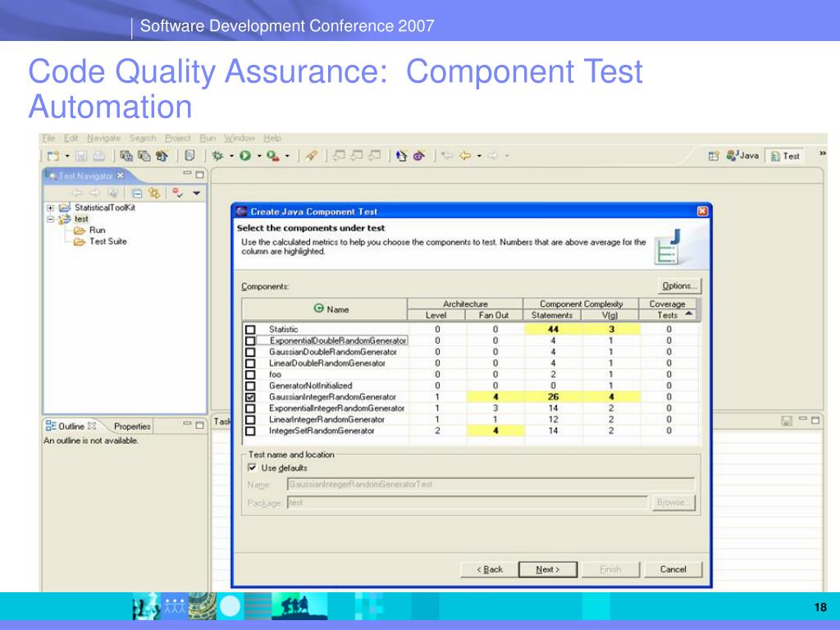The image size is (840, 630).
Task: Disable the Use defaults checkbox
Action: tap(252, 468)
